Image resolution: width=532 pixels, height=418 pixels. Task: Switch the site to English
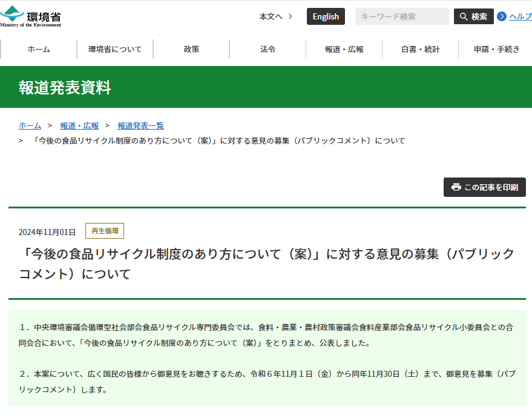coord(325,16)
